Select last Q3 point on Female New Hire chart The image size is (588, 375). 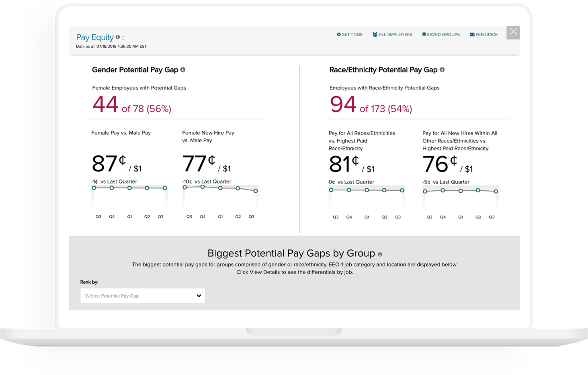click(x=256, y=191)
